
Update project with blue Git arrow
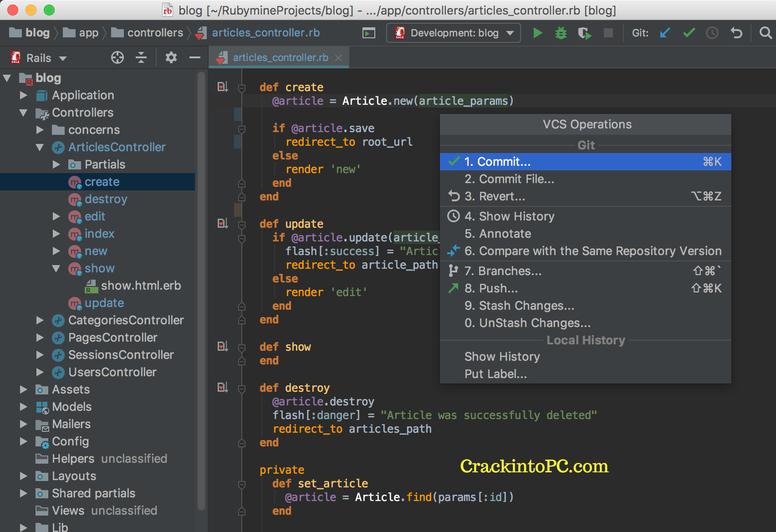[x=665, y=33]
